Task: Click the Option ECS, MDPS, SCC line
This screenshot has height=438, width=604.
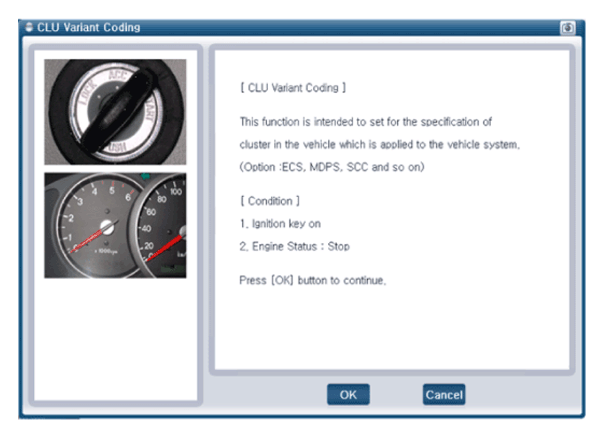Action: [332, 167]
